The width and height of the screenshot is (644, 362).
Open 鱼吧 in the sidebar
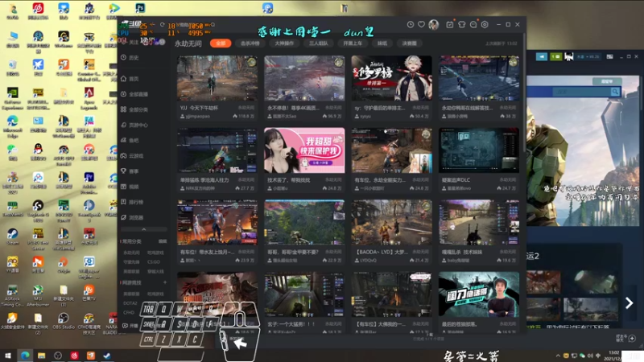click(x=130, y=140)
